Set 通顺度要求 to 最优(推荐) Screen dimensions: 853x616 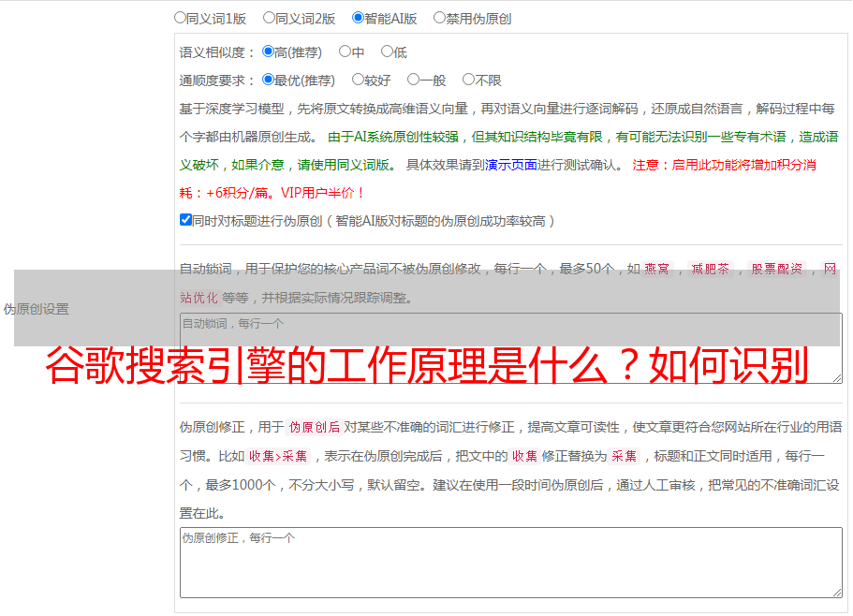268,80
